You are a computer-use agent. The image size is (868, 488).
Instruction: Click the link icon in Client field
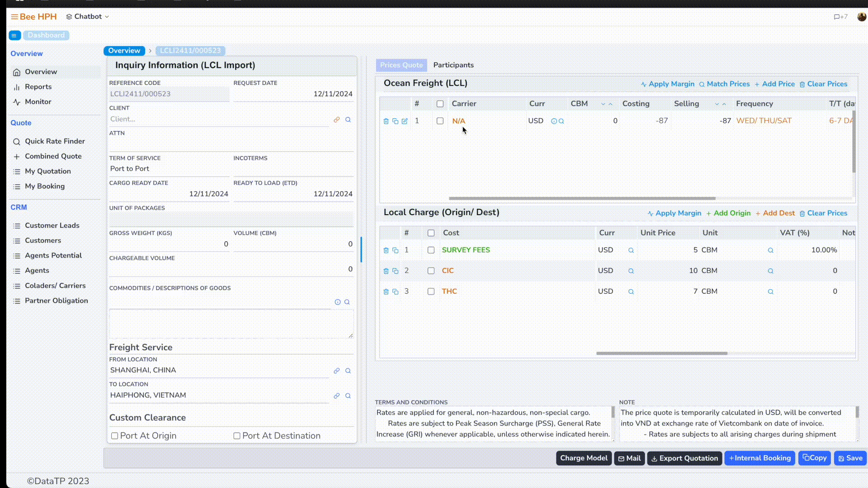[x=336, y=120]
